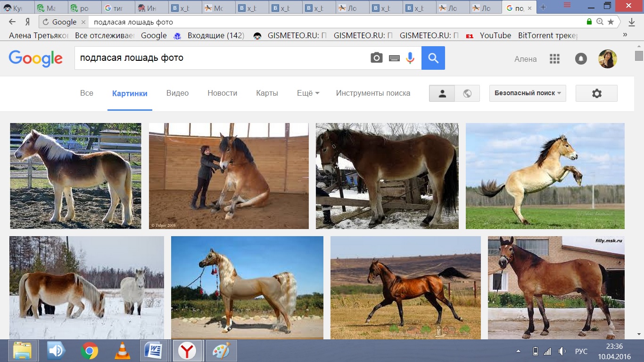This screenshot has height=362, width=644.
Task: Start voice search with microphone icon
Action: (410, 58)
